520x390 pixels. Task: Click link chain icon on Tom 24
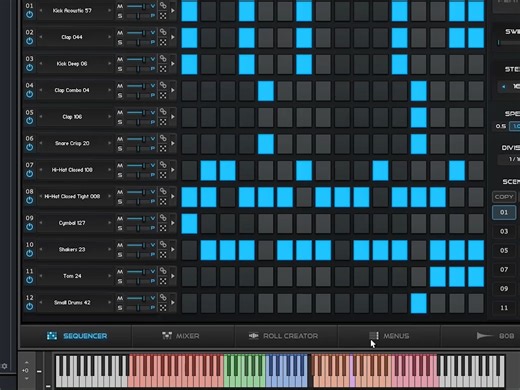(163, 271)
